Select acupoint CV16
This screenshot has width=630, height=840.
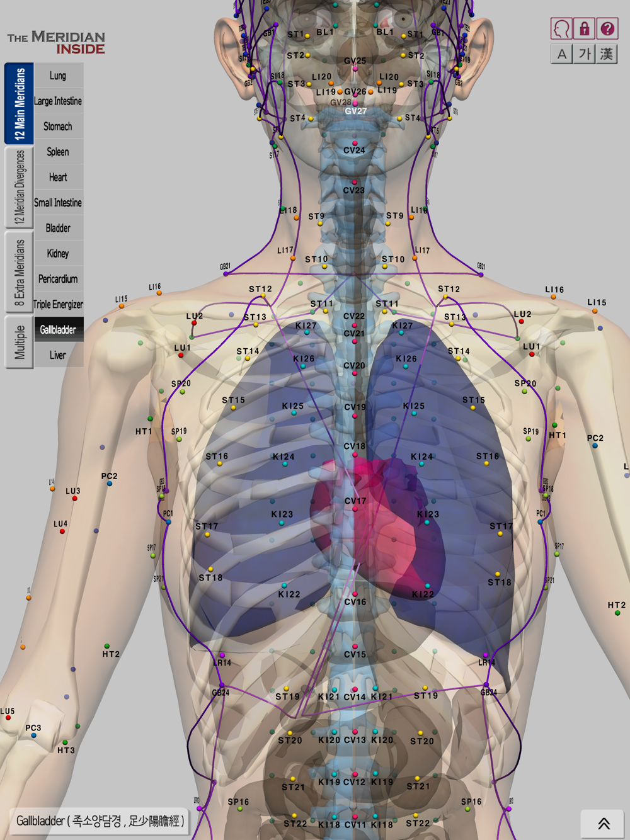point(355,594)
